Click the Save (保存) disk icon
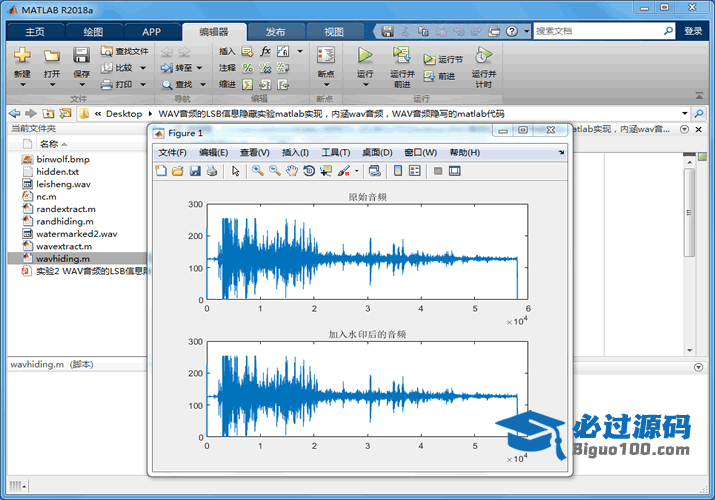The height and width of the screenshot is (500, 715). [81, 55]
